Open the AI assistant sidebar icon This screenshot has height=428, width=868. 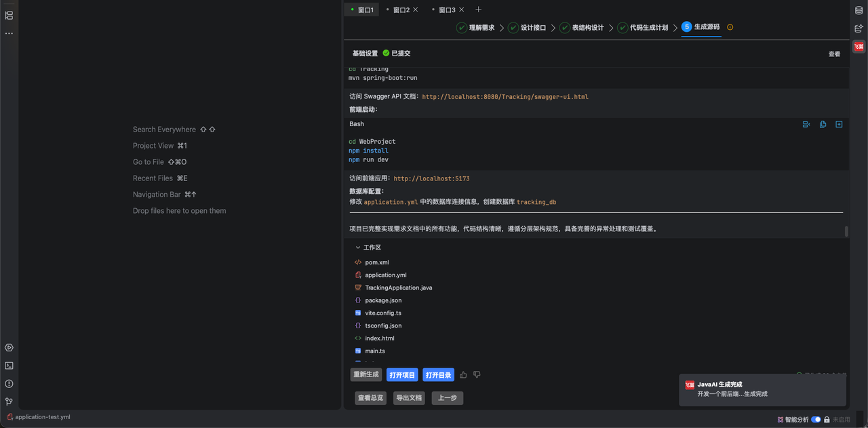859,28
